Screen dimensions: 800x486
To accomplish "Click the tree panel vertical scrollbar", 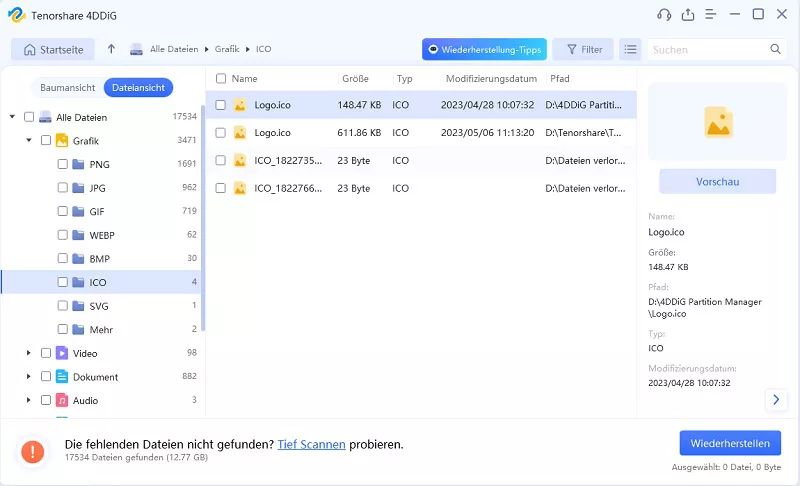I will tap(203, 219).
